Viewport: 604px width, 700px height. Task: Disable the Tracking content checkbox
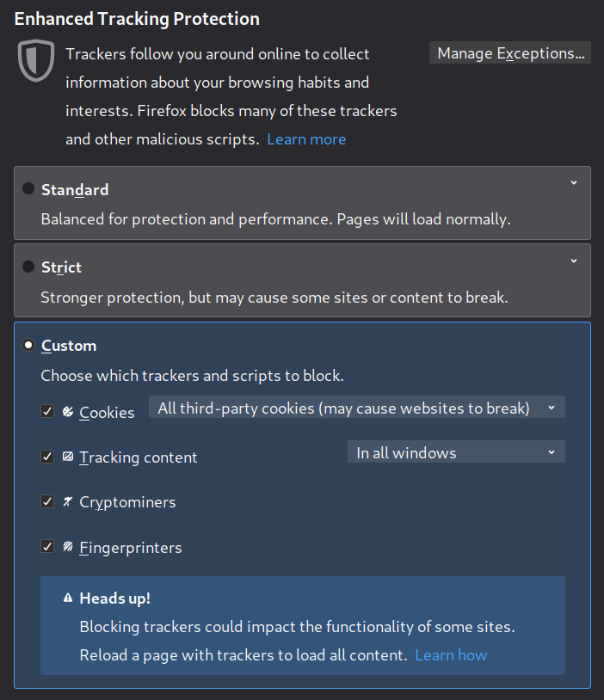pyautogui.click(x=48, y=457)
